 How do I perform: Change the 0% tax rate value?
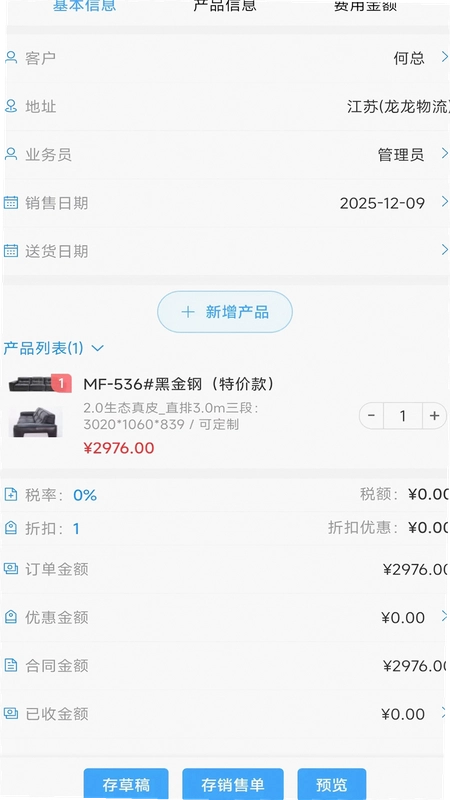[85, 495]
